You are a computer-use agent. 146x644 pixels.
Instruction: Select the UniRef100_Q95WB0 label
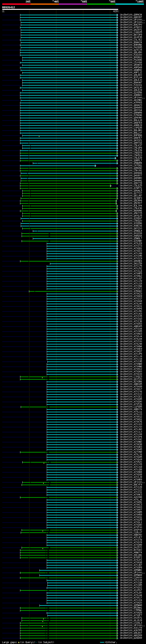coord(131,570)
